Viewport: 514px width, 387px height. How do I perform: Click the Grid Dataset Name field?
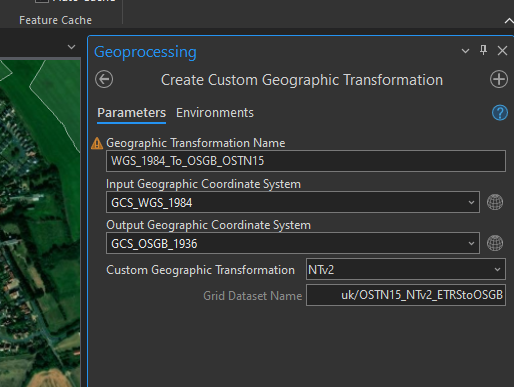(x=406, y=295)
